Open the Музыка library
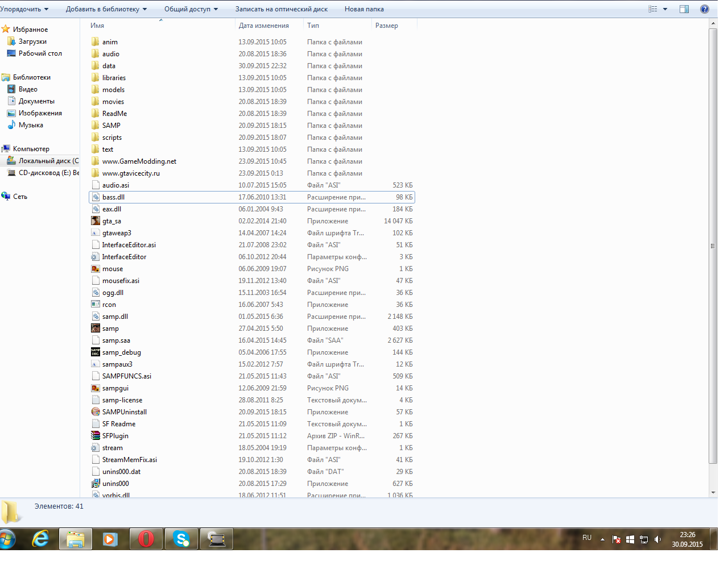The height and width of the screenshot is (582, 728). (31, 125)
